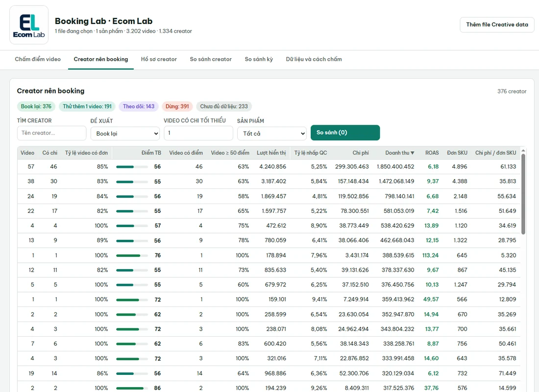The width and height of the screenshot is (539, 392).
Task: Click the Chi phí cell 157.148.434
Action: click(x=353, y=181)
